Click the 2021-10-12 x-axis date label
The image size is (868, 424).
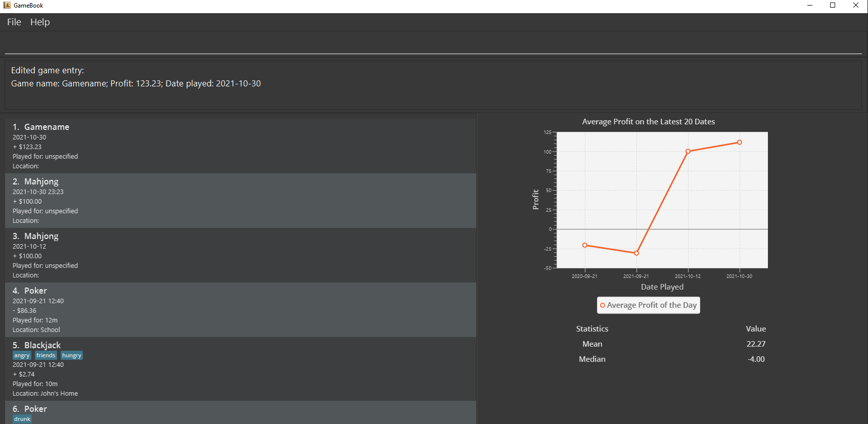pos(688,276)
